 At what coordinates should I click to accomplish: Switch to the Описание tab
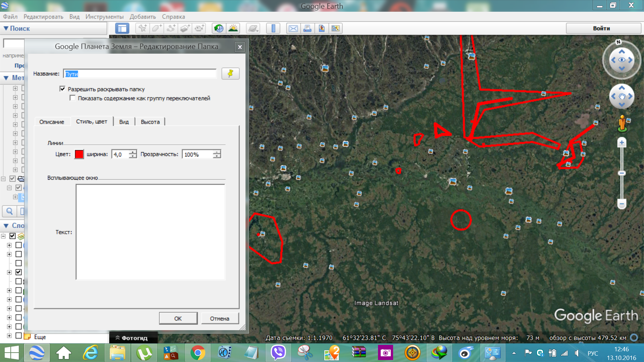click(x=52, y=122)
